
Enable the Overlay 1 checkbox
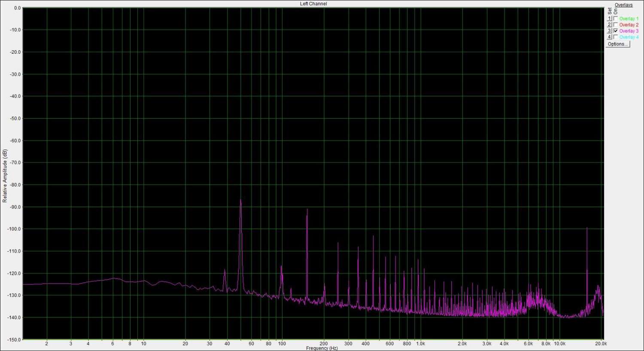(x=616, y=18)
